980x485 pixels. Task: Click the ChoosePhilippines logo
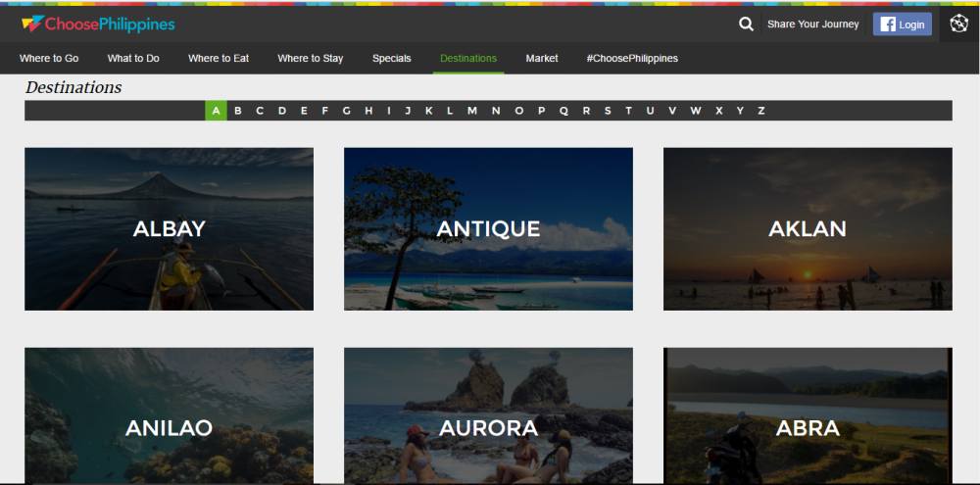98,24
